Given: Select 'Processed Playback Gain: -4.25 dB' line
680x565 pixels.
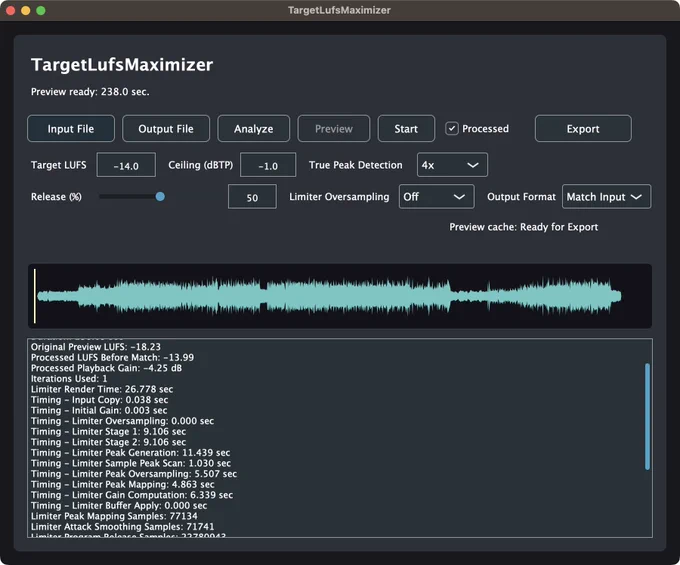Looking at the screenshot, I should (x=106, y=368).
